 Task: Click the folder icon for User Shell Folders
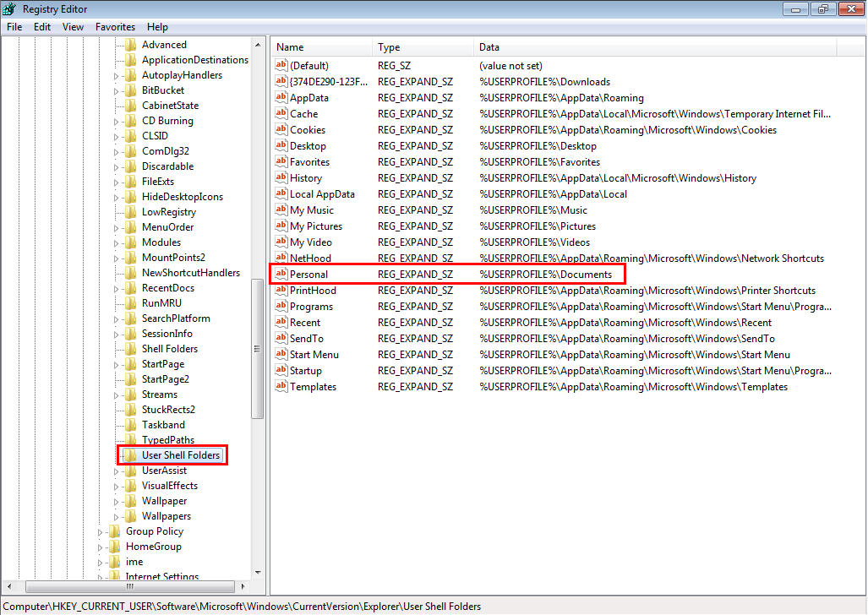[x=132, y=454]
